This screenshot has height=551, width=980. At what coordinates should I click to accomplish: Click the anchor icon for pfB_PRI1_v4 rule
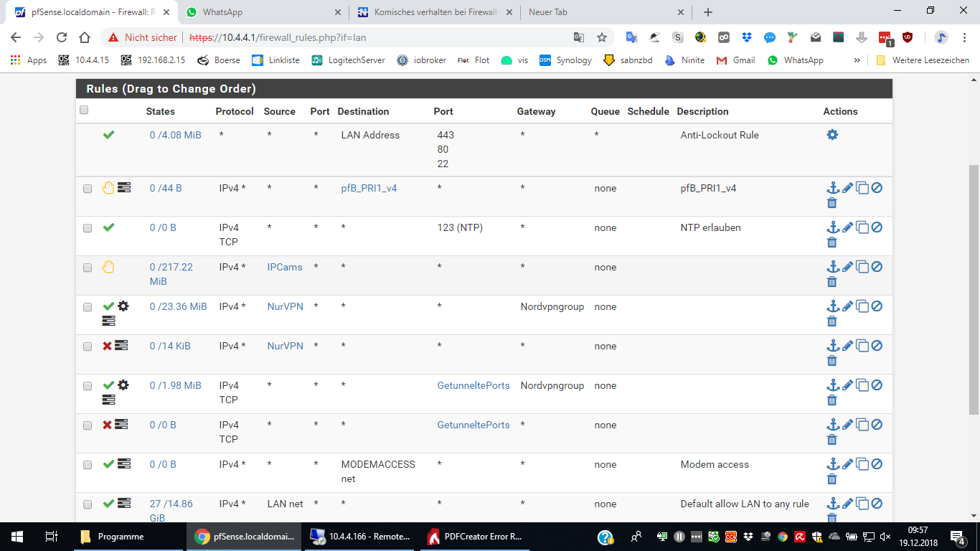[832, 188]
